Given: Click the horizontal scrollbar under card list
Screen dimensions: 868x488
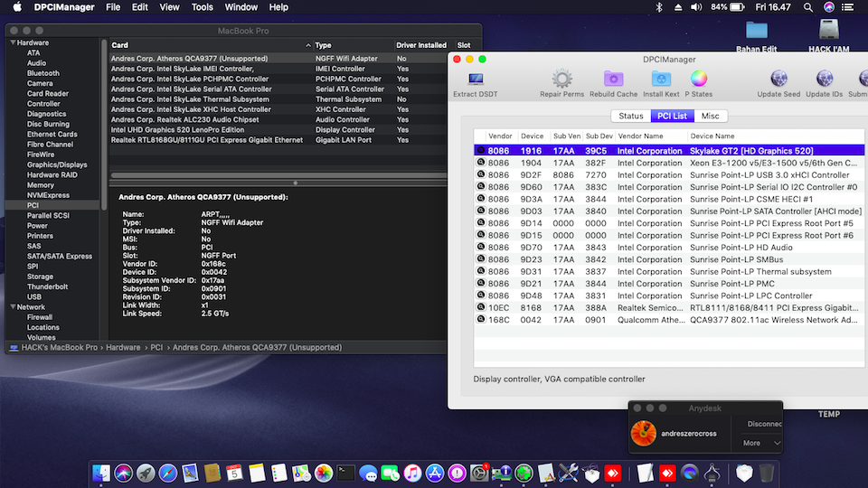Looking at the screenshot, I should [x=278, y=175].
